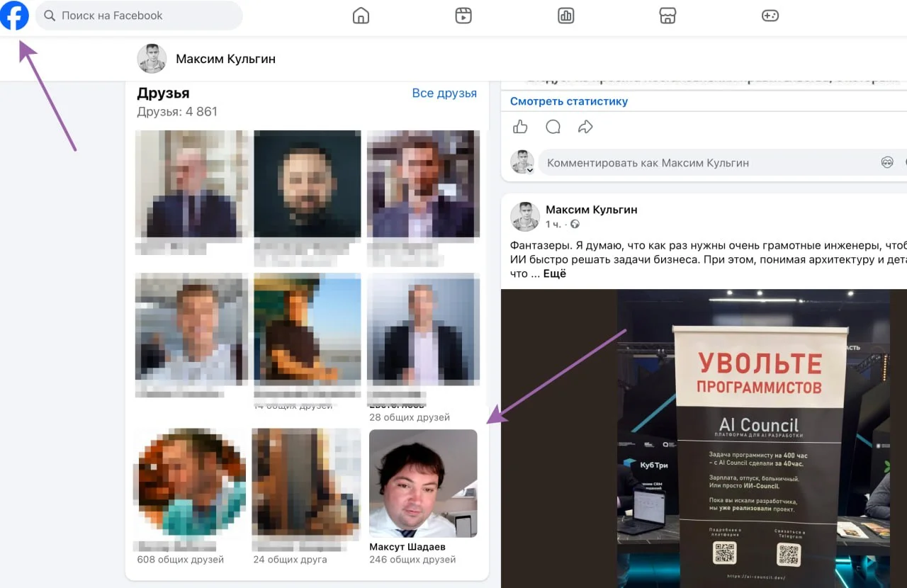This screenshot has height=588, width=907.
Task: Open the "Все друзья" link
Action: (444, 94)
